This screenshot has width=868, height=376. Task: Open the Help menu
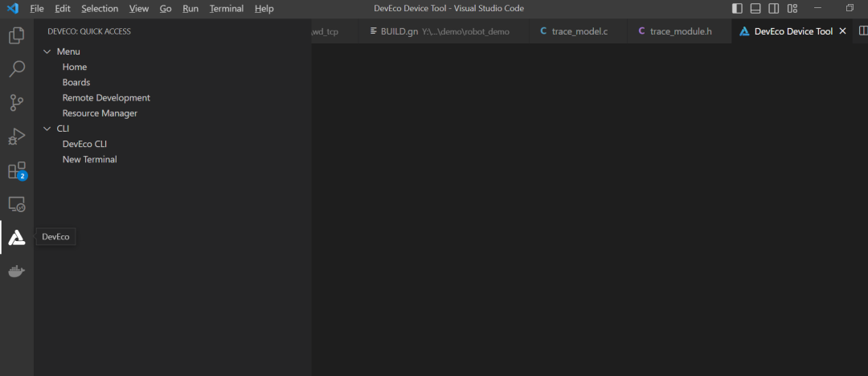click(264, 8)
